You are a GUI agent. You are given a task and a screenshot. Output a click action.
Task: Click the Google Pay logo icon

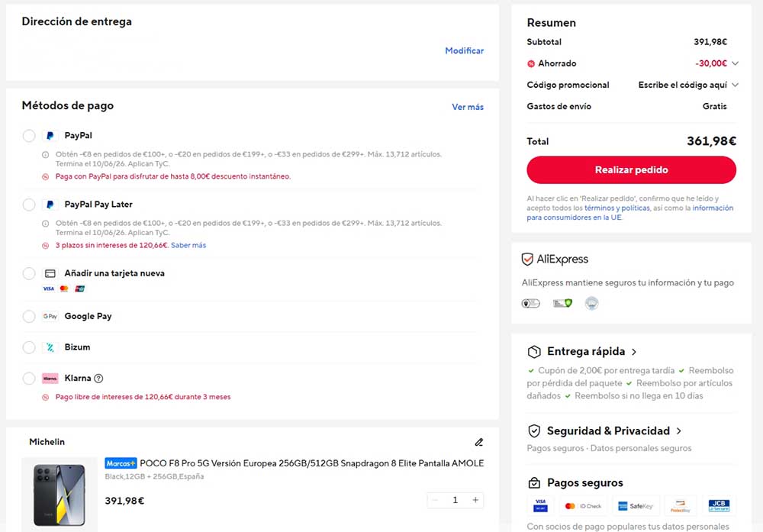click(x=50, y=317)
